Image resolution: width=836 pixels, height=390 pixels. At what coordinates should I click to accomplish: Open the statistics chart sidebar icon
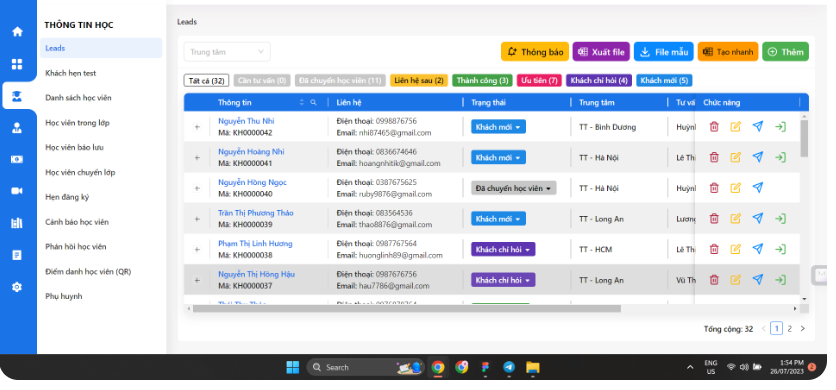17,223
